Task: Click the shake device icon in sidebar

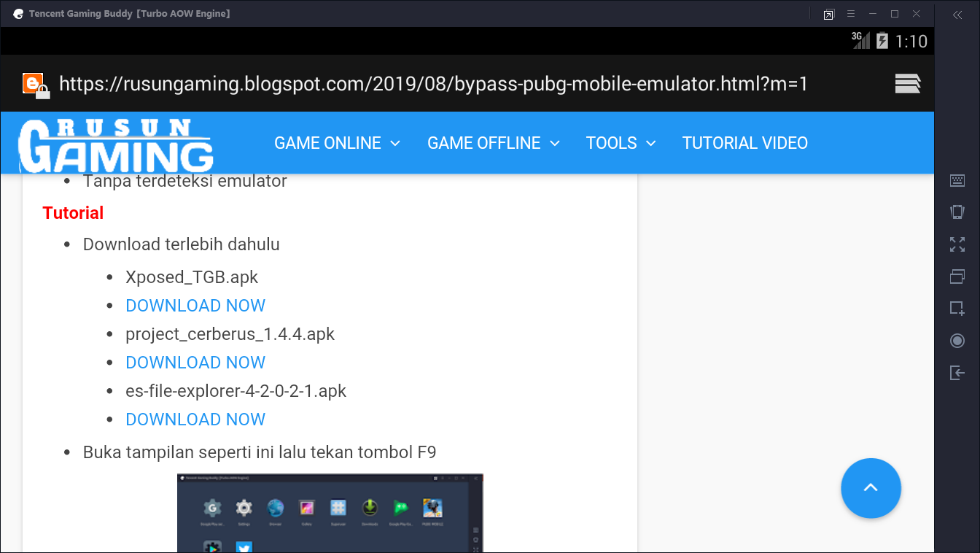Action: click(957, 212)
